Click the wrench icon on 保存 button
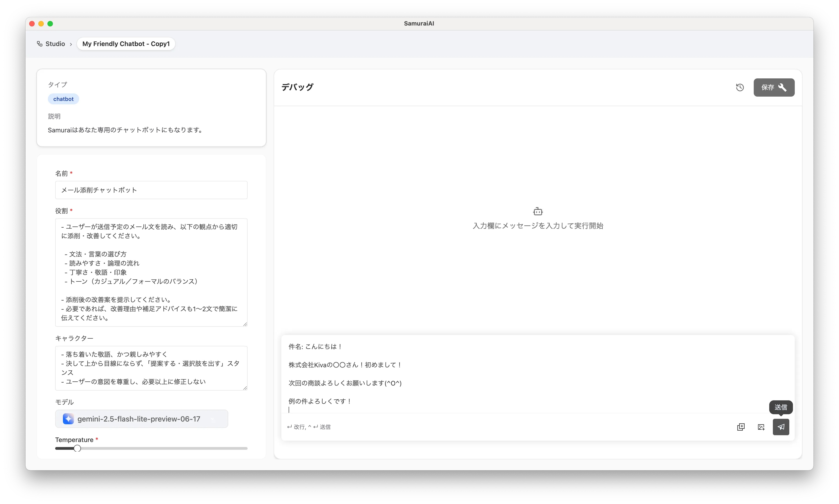Screen dimensions: 839x504 [x=782, y=88]
